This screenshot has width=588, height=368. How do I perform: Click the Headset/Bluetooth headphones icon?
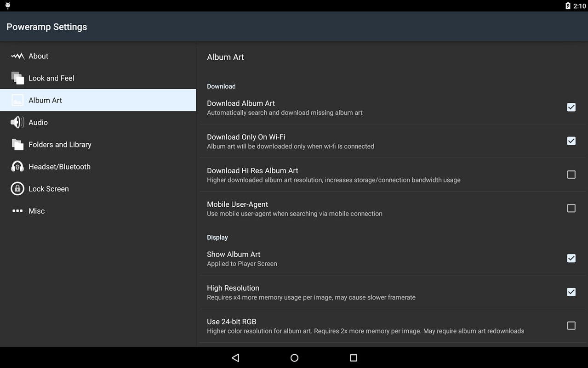pyautogui.click(x=17, y=167)
